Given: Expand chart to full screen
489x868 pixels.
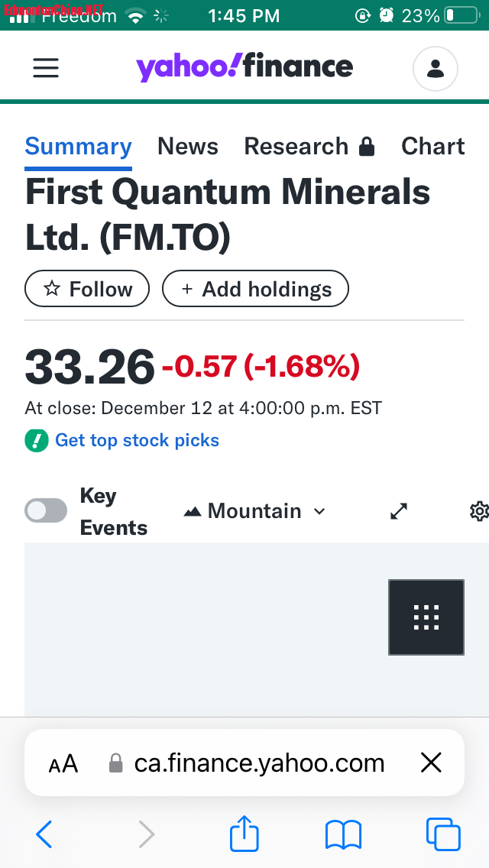Looking at the screenshot, I should (x=399, y=511).
